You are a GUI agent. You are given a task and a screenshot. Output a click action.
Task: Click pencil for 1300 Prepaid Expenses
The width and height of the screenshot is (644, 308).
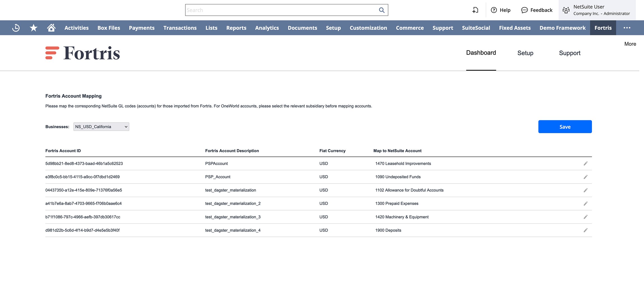click(585, 203)
